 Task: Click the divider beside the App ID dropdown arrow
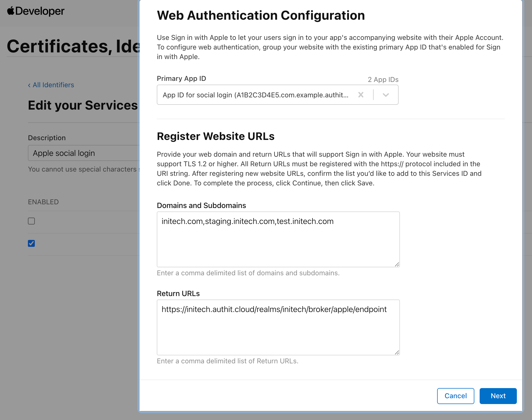(x=373, y=95)
